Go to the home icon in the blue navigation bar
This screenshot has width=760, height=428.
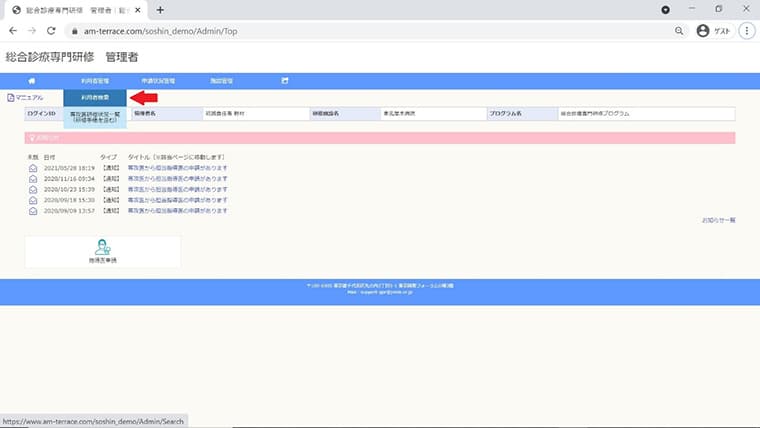tap(32, 81)
